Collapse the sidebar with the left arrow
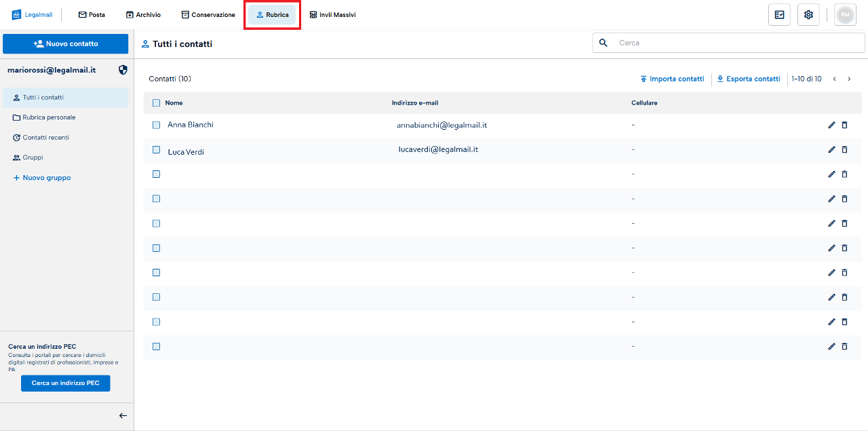Image resolution: width=868 pixels, height=431 pixels. pos(123,416)
